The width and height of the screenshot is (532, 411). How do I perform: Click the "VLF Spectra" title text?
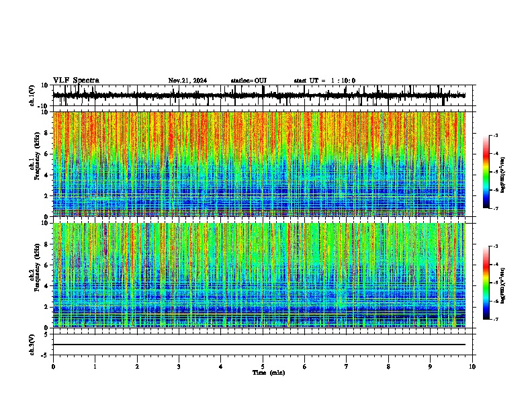(x=76, y=81)
